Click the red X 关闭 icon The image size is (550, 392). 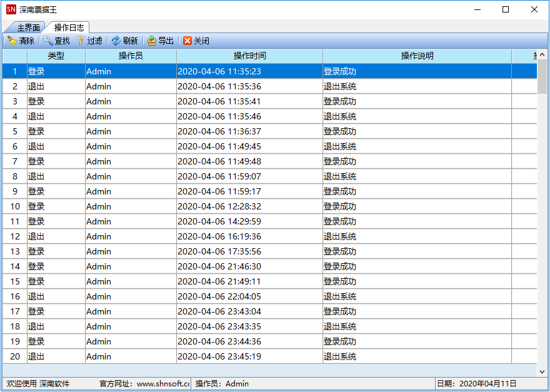pyautogui.click(x=187, y=41)
